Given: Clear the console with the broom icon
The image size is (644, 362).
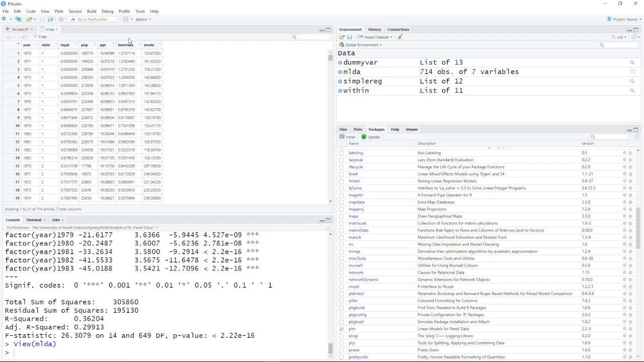Looking at the screenshot, I should pos(329,227).
